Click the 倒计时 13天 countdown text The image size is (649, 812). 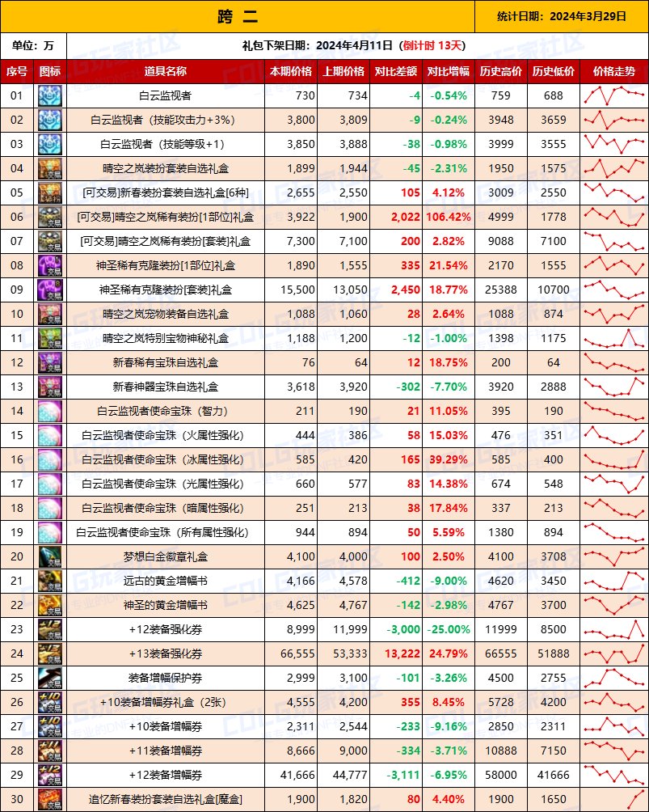pyautogui.click(x=433, y=45)
